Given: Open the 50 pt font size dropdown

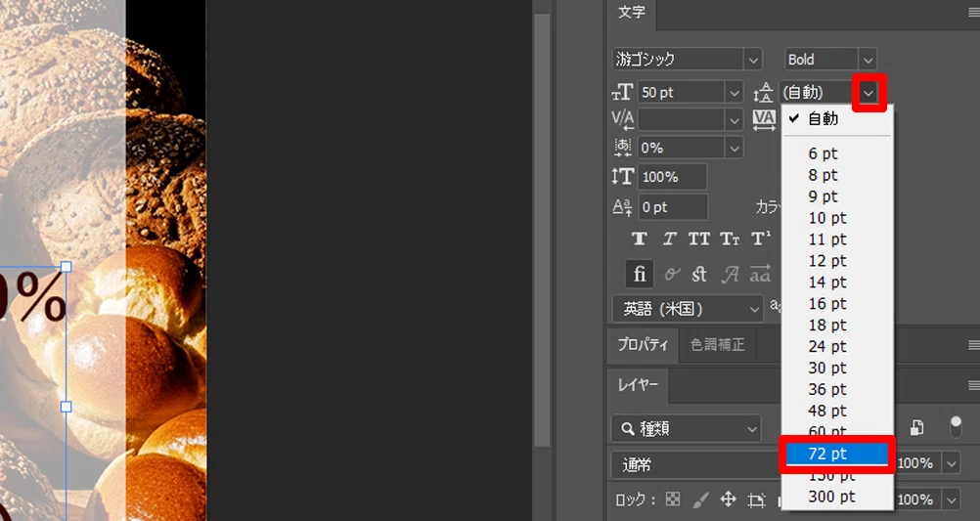Looking at the screenshot, I should [735, 93].
